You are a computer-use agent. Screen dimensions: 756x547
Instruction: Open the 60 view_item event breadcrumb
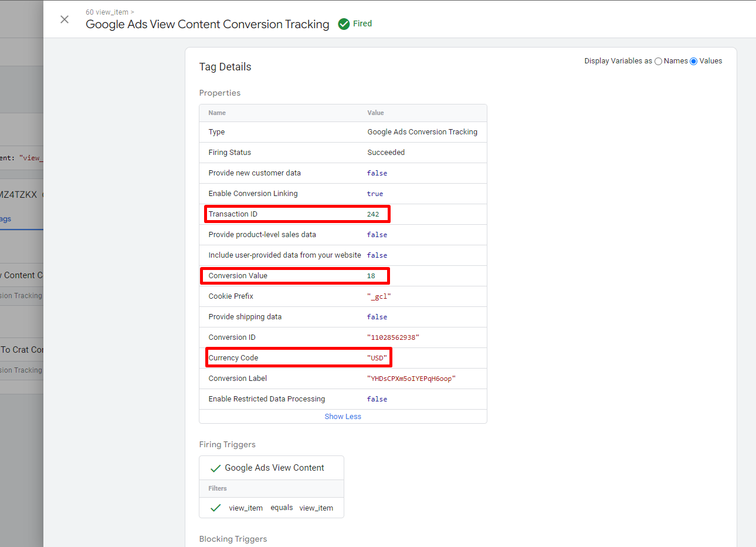[x=107, y=12]
